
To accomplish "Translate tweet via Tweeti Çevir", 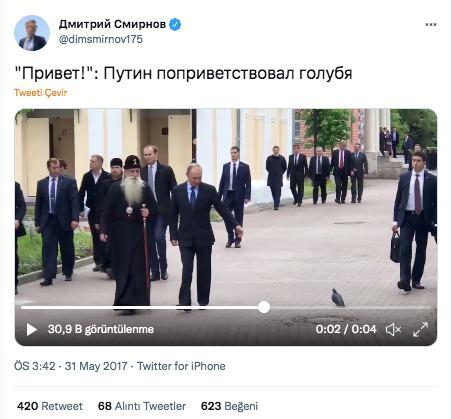I will (x=40, y=93).
